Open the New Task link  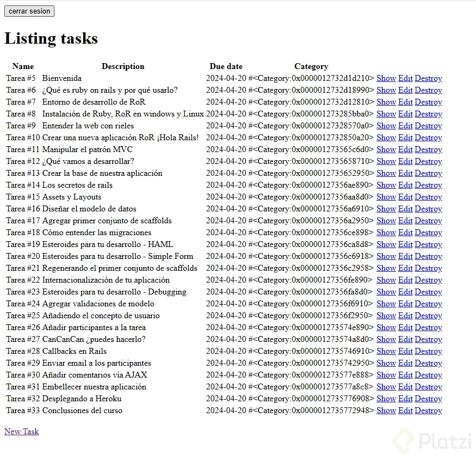click(x=22, y=431)
